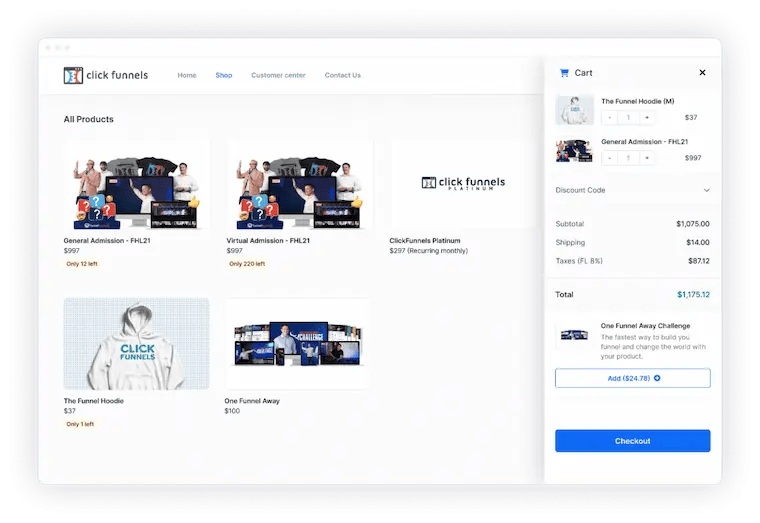Click General Admission - FHL21 product title
This screenshot has width=760, height=523.
click(107, 240)
